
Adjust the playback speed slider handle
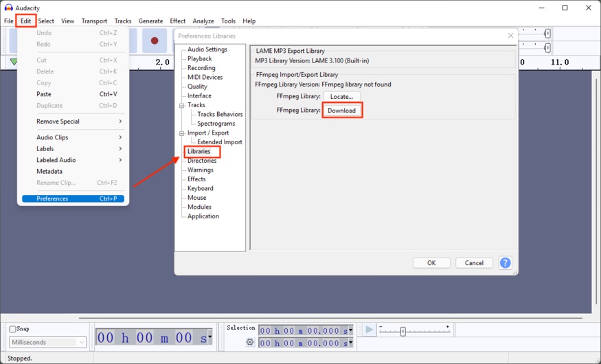click(402, 332)
